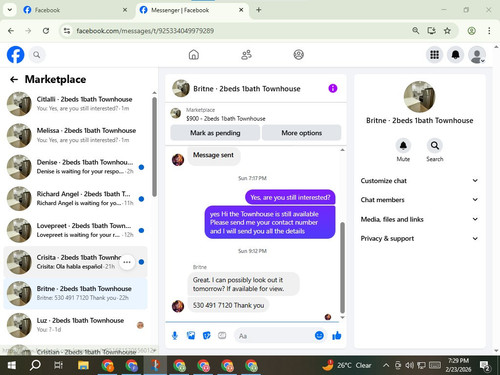Click Chrome reload page button
Screen dimensions: 500x375
[x=46, y=31]
